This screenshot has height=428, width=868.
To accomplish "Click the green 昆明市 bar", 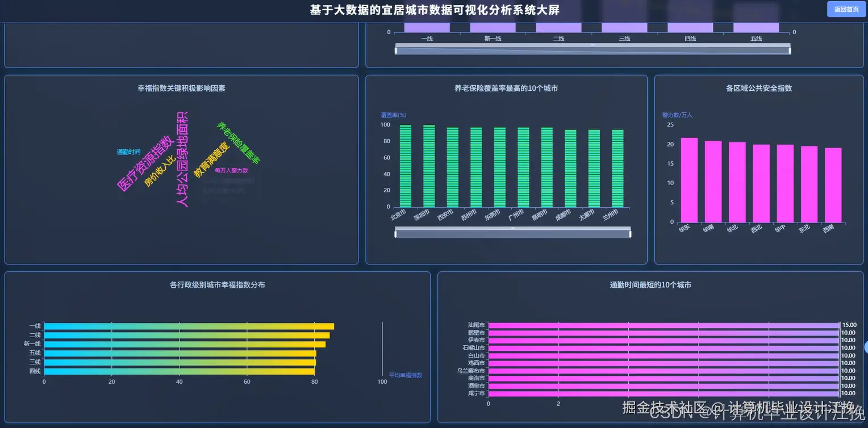I will [x=547, y=167].
